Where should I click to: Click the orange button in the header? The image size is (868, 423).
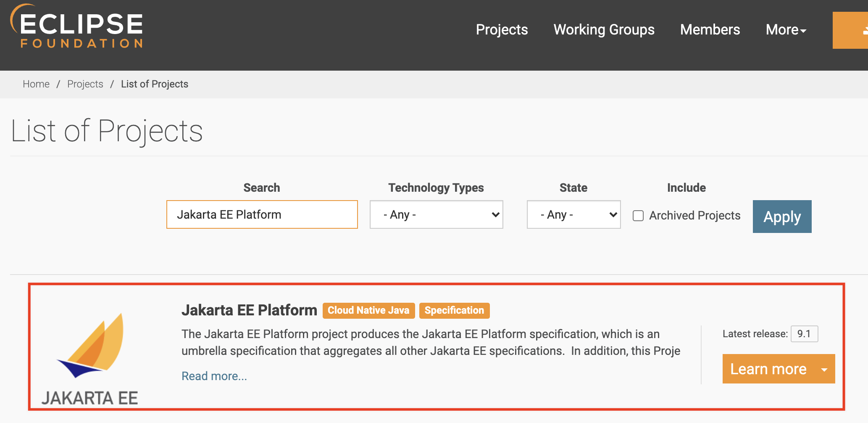click(x=850, y=30)
